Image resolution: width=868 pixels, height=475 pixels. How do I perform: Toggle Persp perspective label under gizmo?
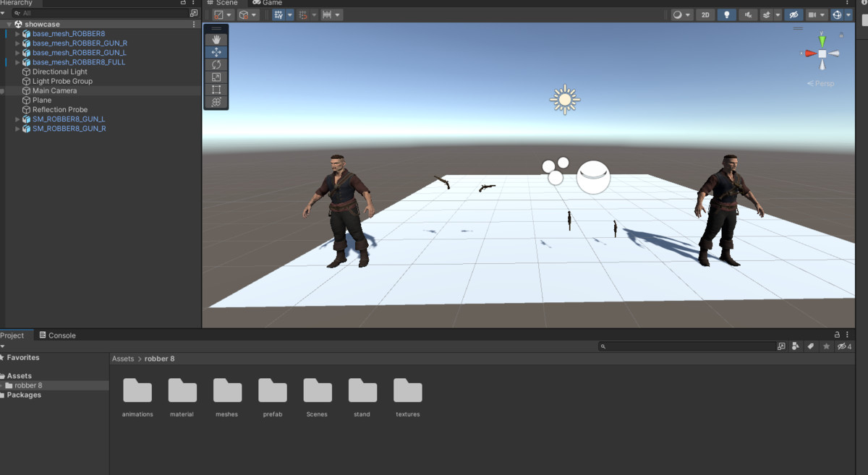(x=820, y=84)
